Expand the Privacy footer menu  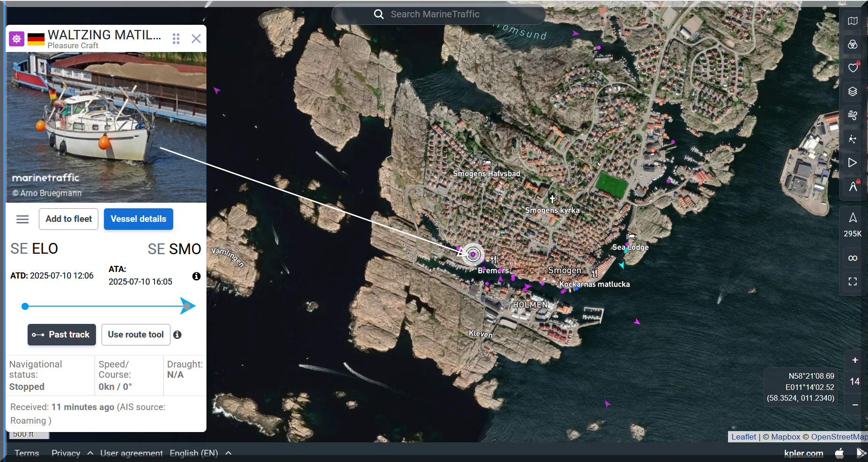point(72,453)
